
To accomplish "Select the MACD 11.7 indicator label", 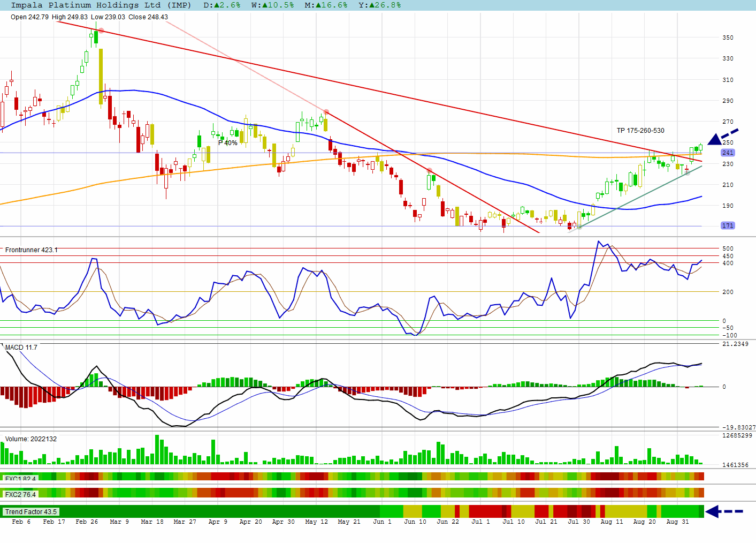I will pyautogui.click(x=21, y=348).
